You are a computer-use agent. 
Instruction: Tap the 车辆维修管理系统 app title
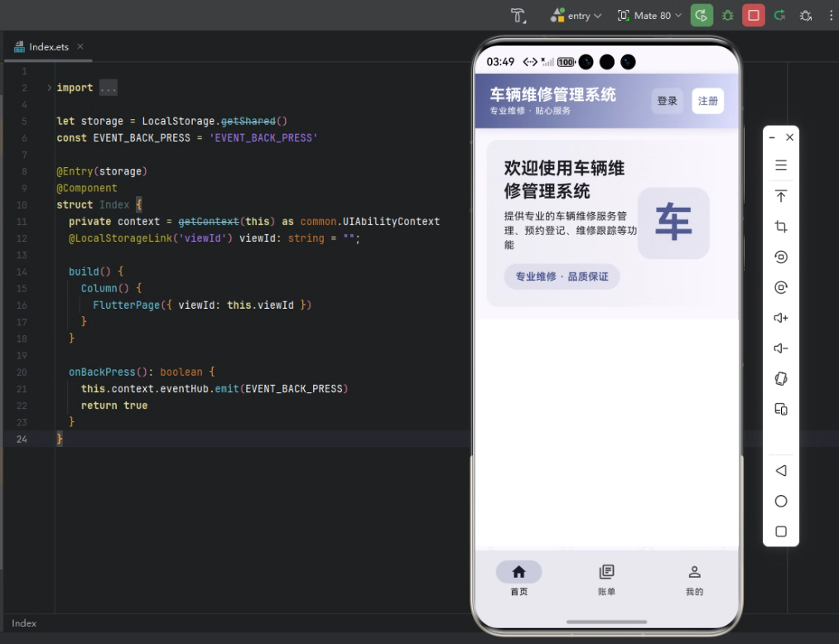pos(552,94)
